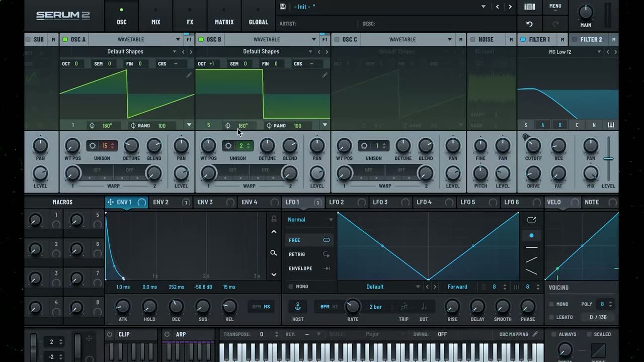Toggle OSC A on/off
This screenshot has height=362, width=644.
coord(65,39)
